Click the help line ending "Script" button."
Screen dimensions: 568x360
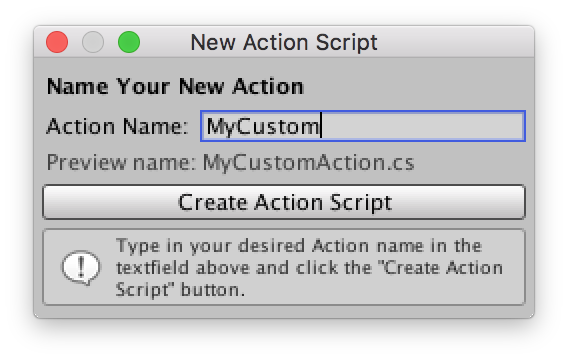(180, 290)
